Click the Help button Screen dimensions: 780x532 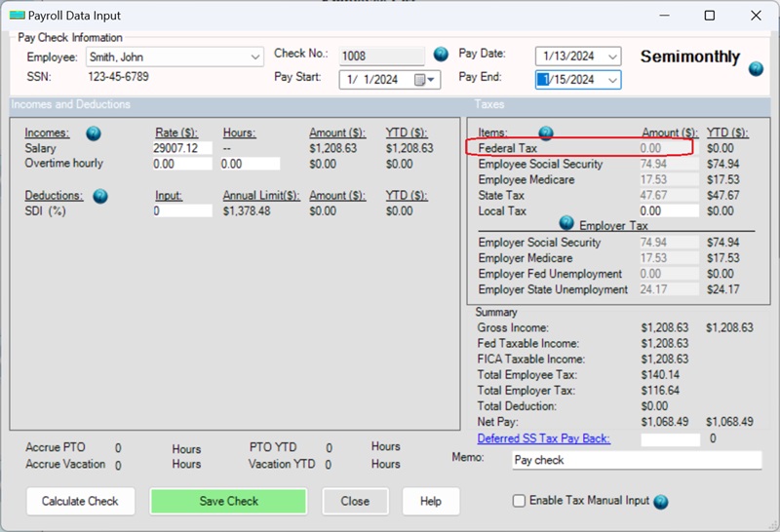click(x=430, y=501)
